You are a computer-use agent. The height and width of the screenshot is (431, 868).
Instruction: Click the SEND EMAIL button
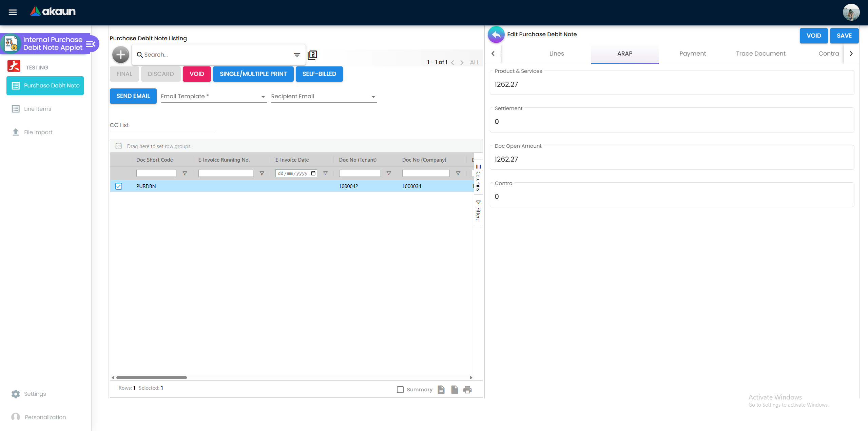(133, 96)
